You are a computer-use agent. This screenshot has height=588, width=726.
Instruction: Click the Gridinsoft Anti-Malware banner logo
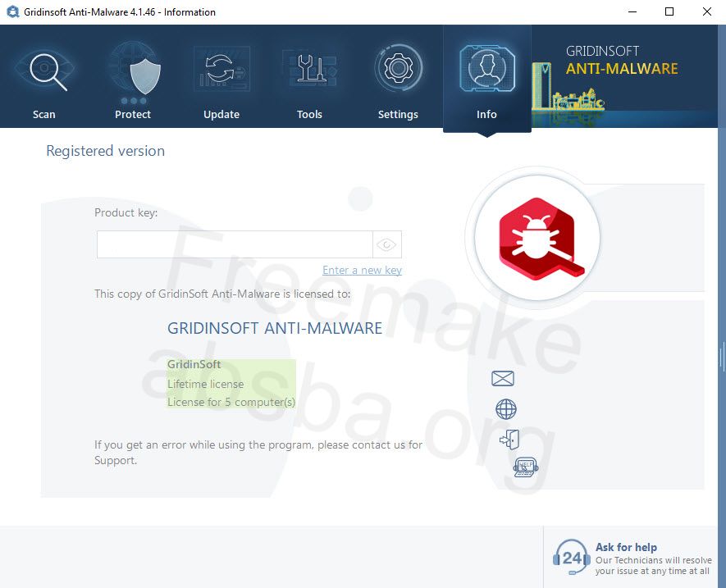click(621, 60)
